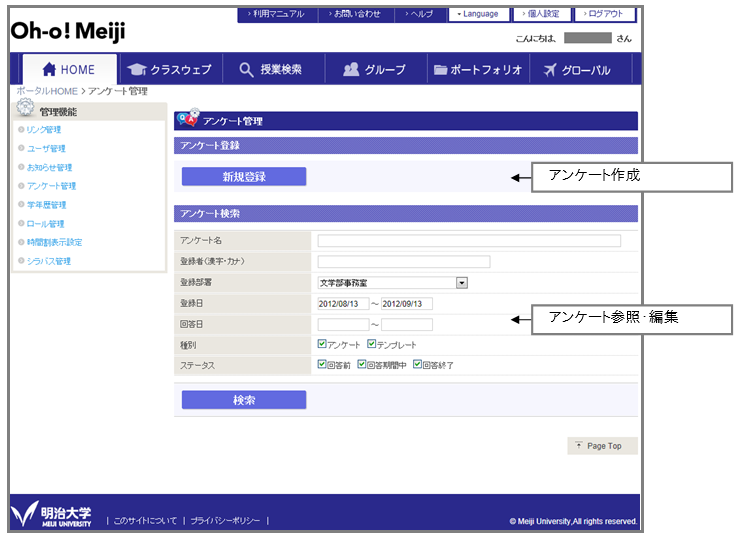Click the ポートフォリオ folder icon
This screenshot has height=541, width=741.
440,70
